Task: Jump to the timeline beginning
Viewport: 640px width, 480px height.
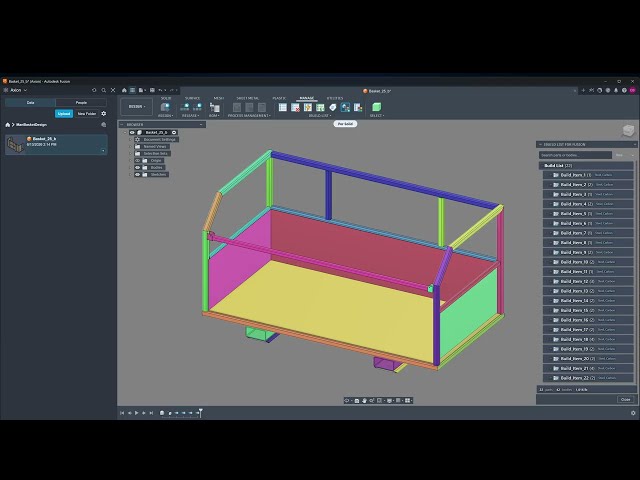Action: [x=122, y=413]
